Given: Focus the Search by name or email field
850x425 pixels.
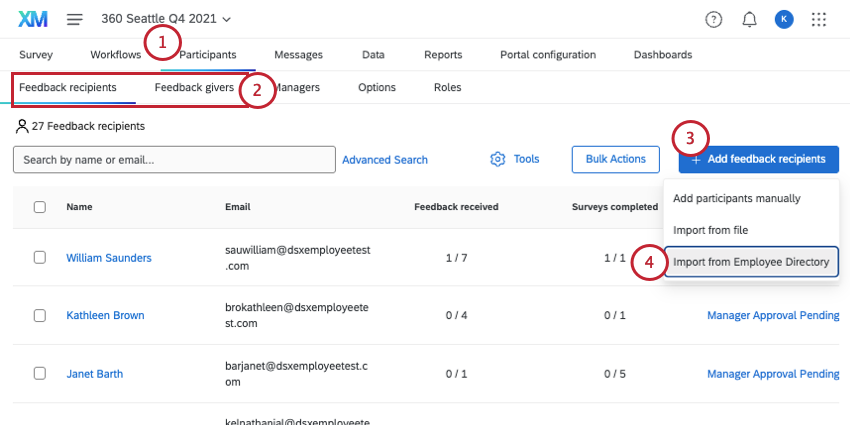Looking at the screenshot, I should (175, 160).
